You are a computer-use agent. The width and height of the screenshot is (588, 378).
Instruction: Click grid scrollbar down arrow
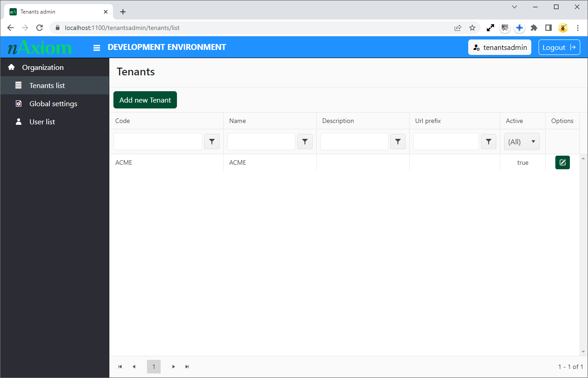[x=583, y=352]
